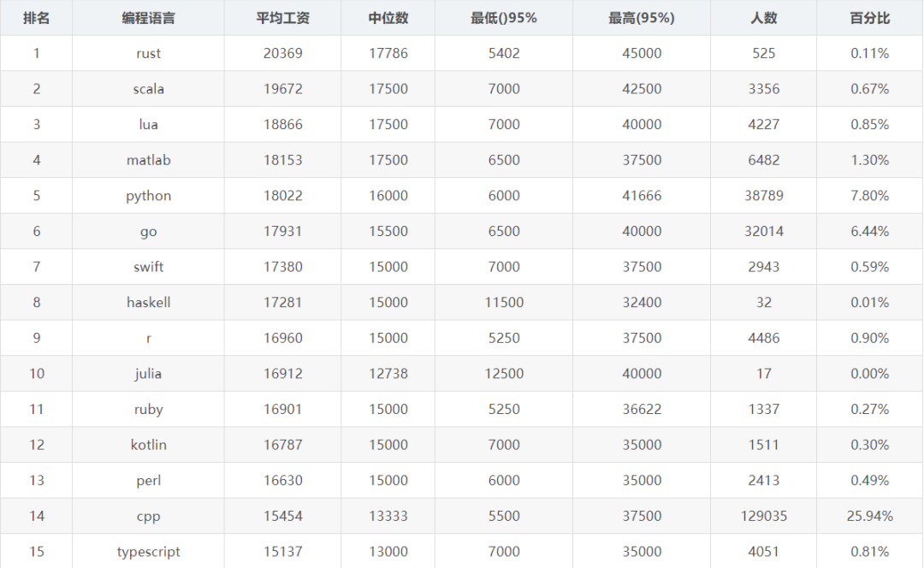Image resolution: width=924 pixels, height=568 pixels.
Task: Click median value 17786 in rust row
Action: point(388,53)
